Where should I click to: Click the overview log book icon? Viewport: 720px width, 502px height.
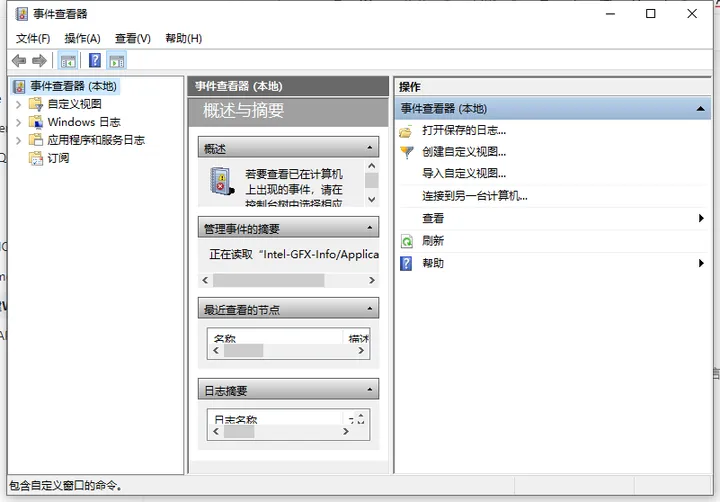point(222,181)
